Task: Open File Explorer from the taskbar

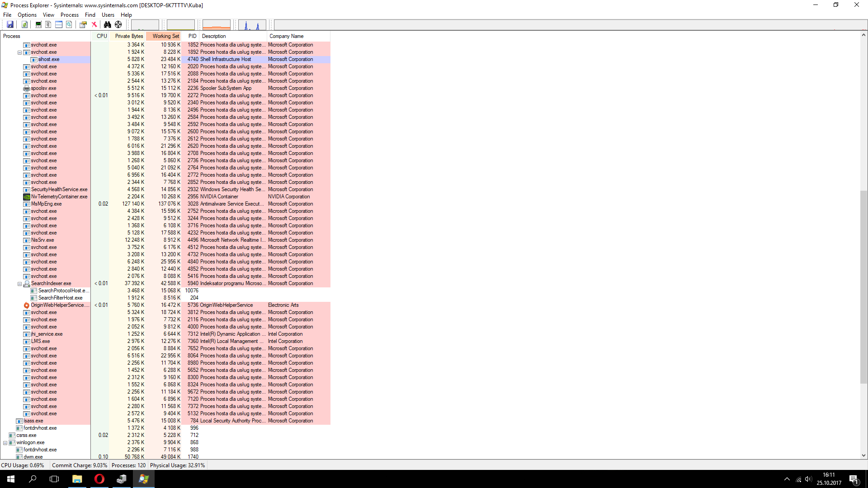Action: [x=77, y=479]
